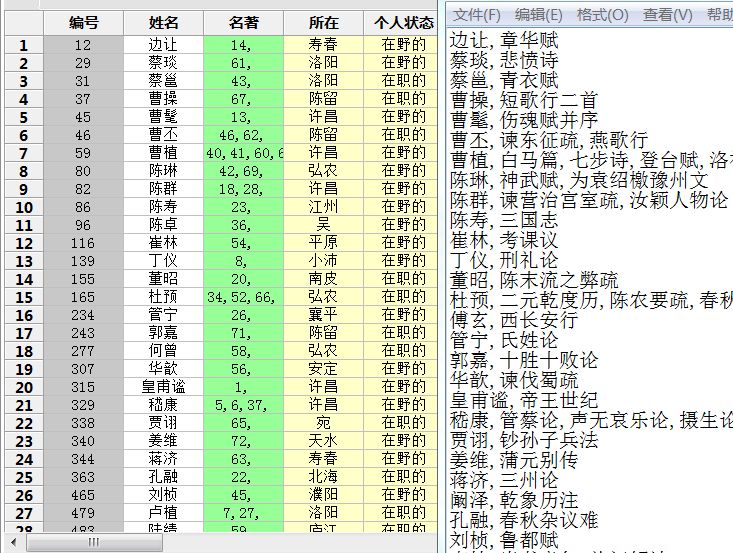Click Notepad line 陈寿, 三国志
Screen dimensions: 733x553
coord(504,220)
